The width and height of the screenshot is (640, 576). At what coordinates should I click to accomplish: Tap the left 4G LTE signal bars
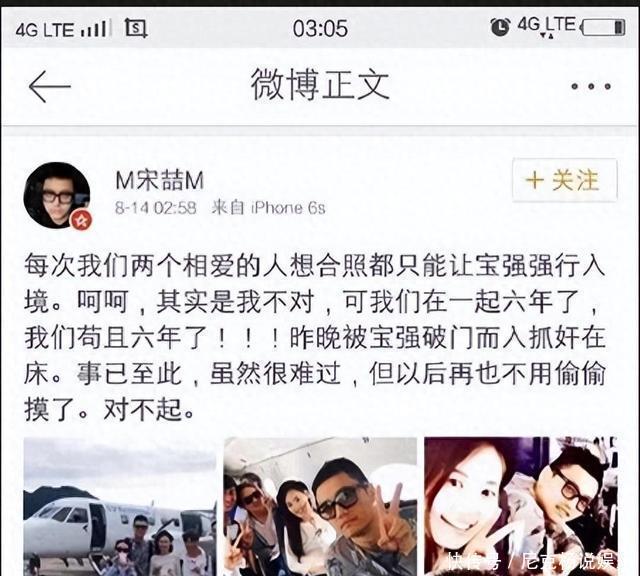pos(96,29)
